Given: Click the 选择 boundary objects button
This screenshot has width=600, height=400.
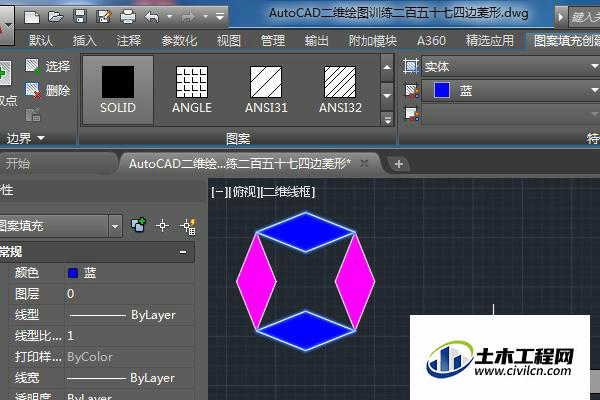Looking at the screenshot, I should click(48, 67).
